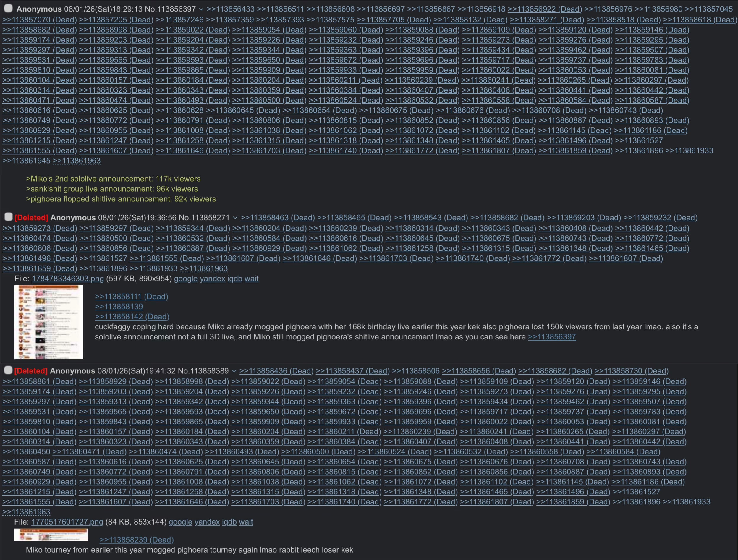Click post number No.113858271
738x560 pixels.
[x=204, y=218]
